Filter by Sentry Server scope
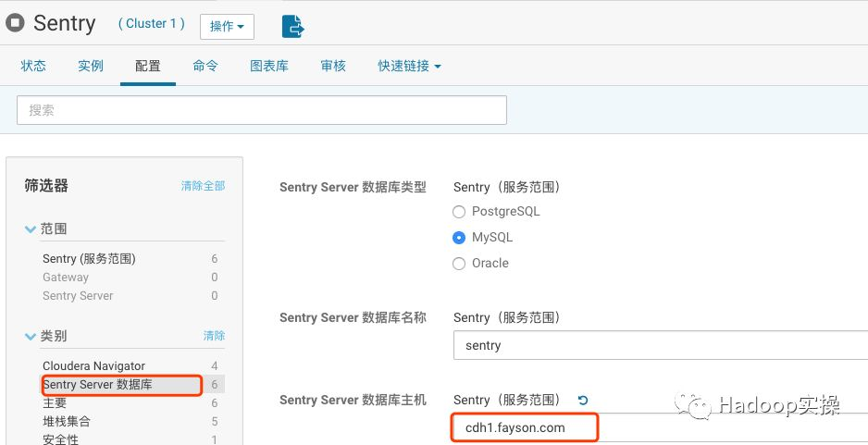This screenshot has height=445, width=868. 78,295
